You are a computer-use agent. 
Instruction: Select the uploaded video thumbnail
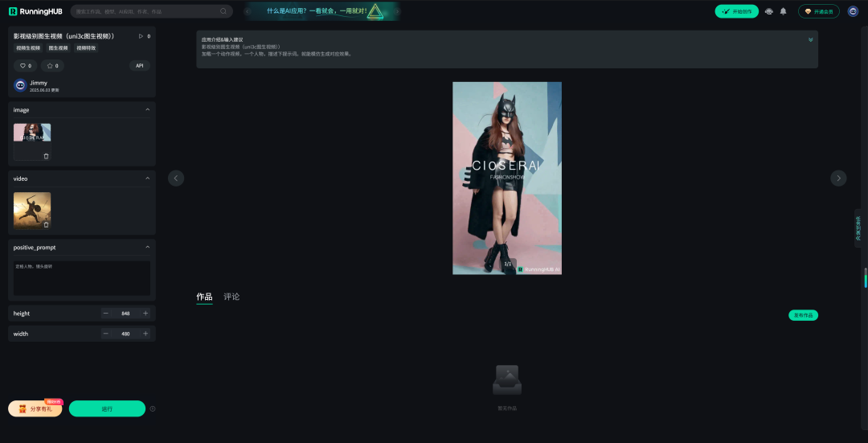coord(32,211)
